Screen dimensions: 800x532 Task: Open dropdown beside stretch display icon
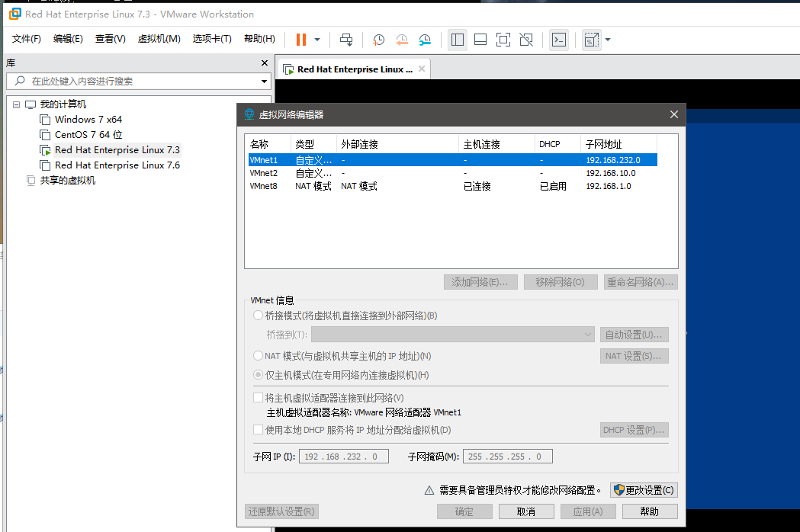[608, 40]
